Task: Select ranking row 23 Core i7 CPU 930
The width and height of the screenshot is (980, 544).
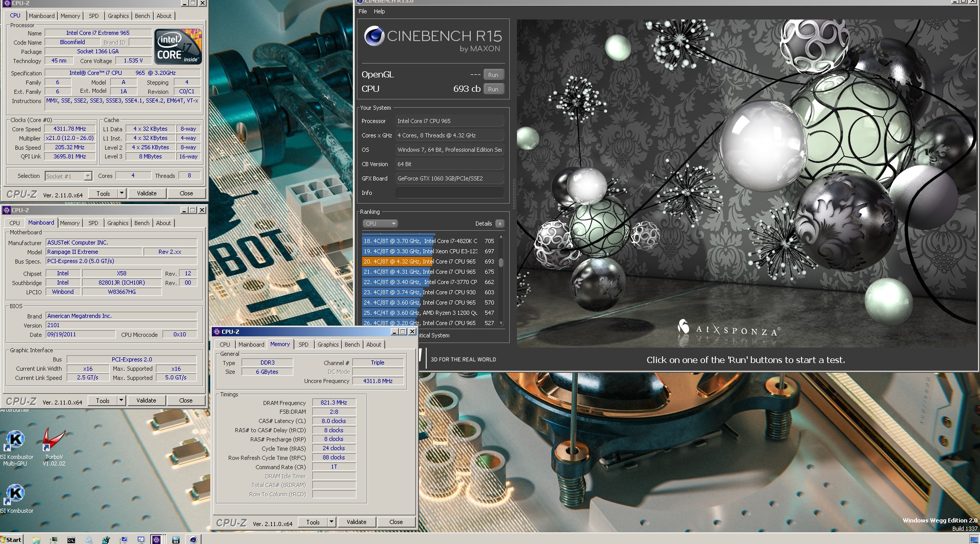Action: pos(429,292)
